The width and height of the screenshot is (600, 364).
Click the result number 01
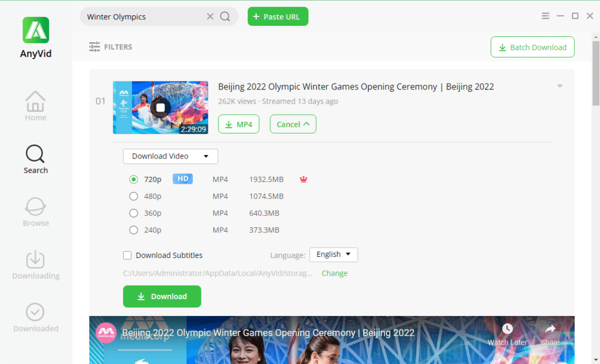pos(100,101)
